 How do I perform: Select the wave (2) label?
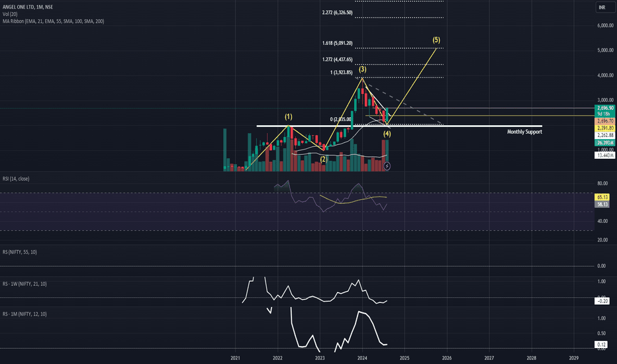(x=324, y=159)
